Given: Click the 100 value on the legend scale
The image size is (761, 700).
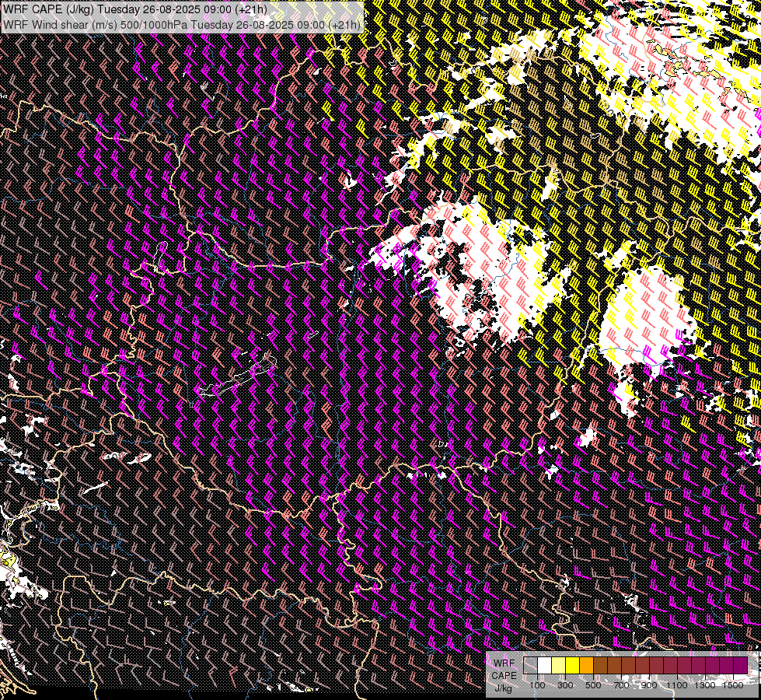Looking at the screenshot, I should 537,685.
